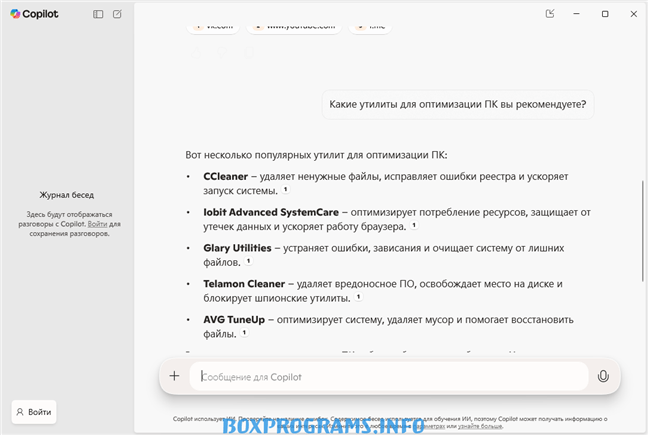648x435 pixels.
Task: Click the intro line about популярных утилит
Action: pyautogui.click(x=316, y=155)
